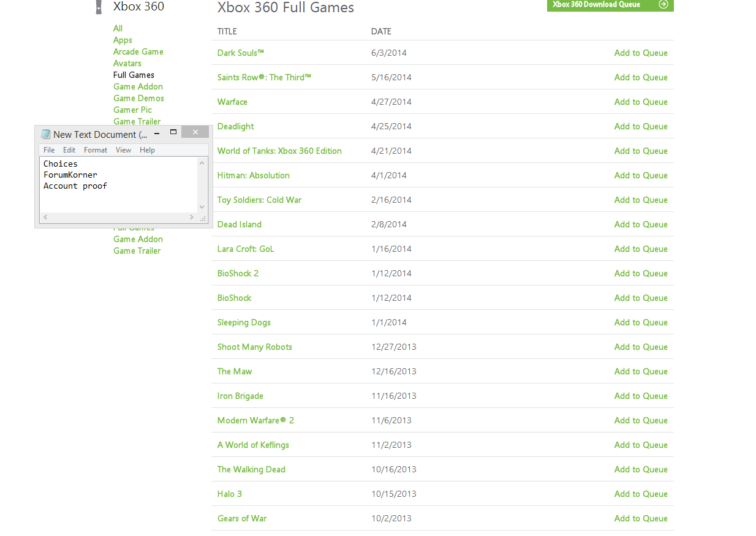Open Lara Croft: GoL title link
The height and width of the screenshot is (536, 756).
click(246, 249)
